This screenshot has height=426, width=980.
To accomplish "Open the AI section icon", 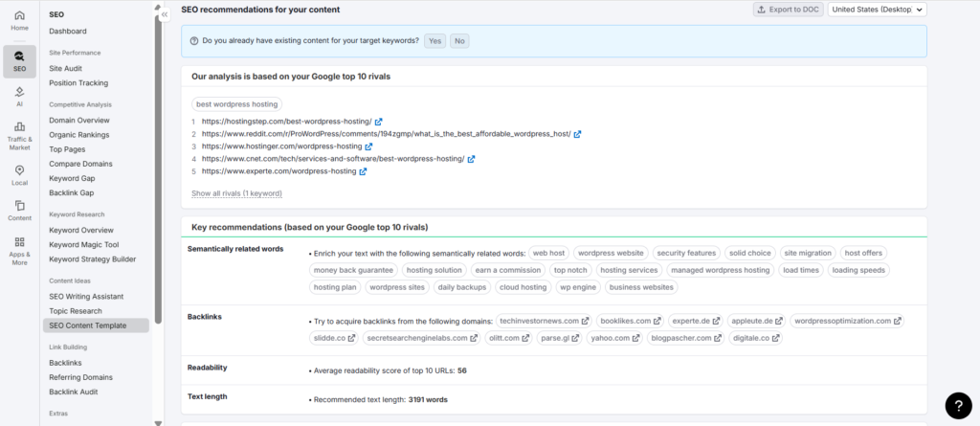I will click(x=19, y=92).
